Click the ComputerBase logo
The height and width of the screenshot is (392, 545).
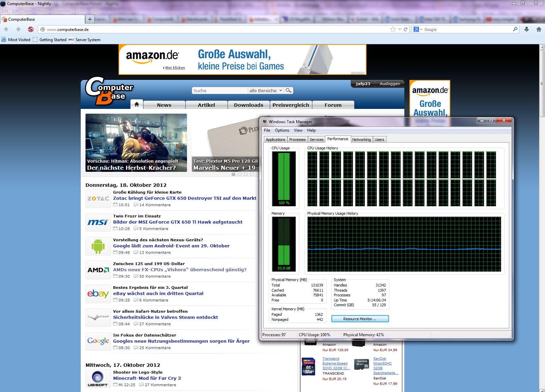tap(109, 91)
